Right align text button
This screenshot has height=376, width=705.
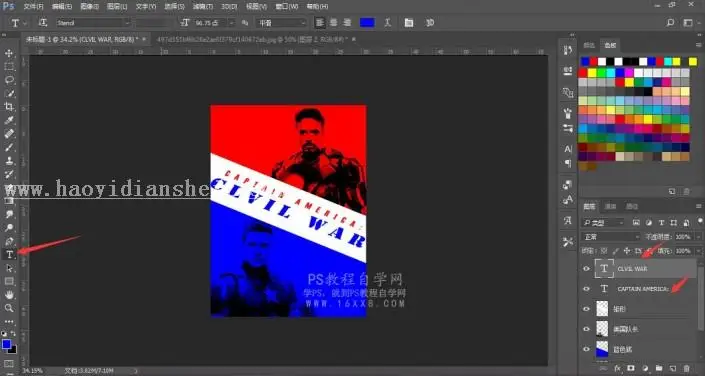coord(347,22)
